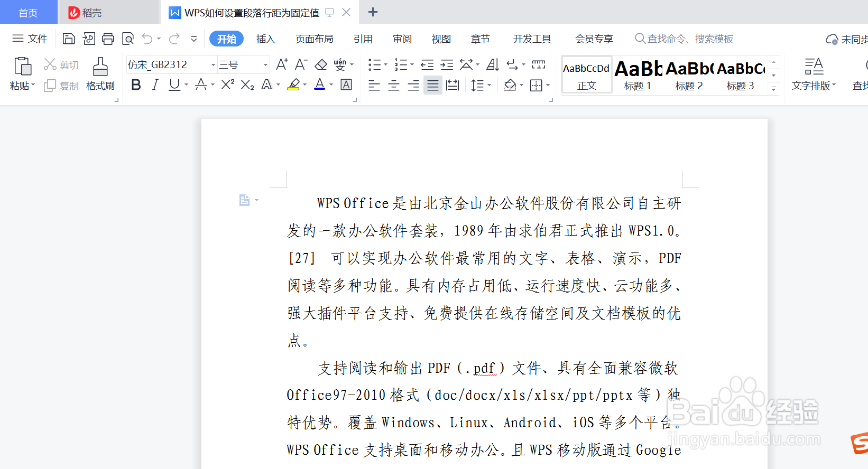Open the 稻壳 tab
Viewport: 868px width, 469px height.
point(108,13)
